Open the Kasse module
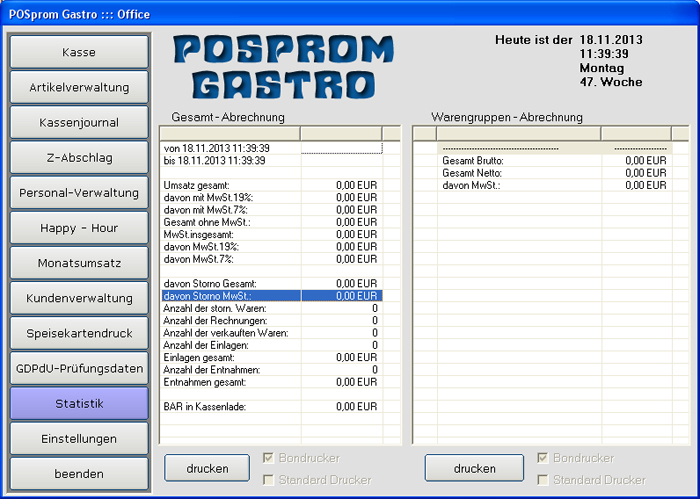The image size is (700, 499). 79,52
